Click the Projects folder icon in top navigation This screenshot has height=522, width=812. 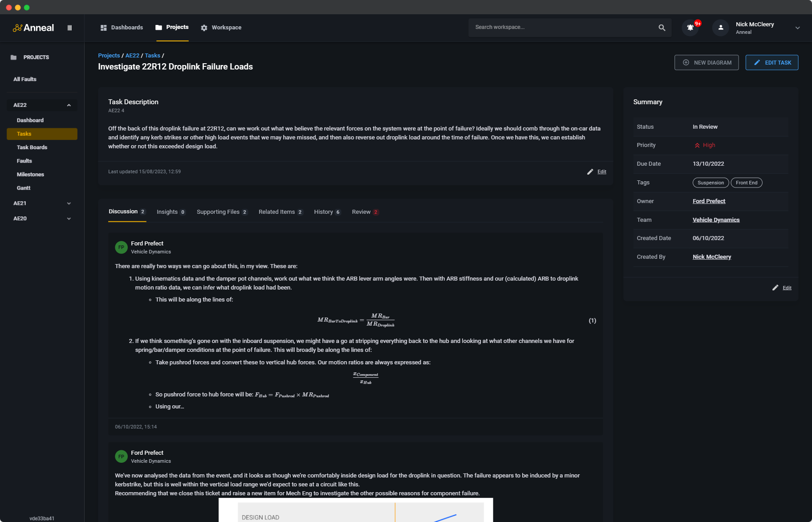[x=158, y=27]
